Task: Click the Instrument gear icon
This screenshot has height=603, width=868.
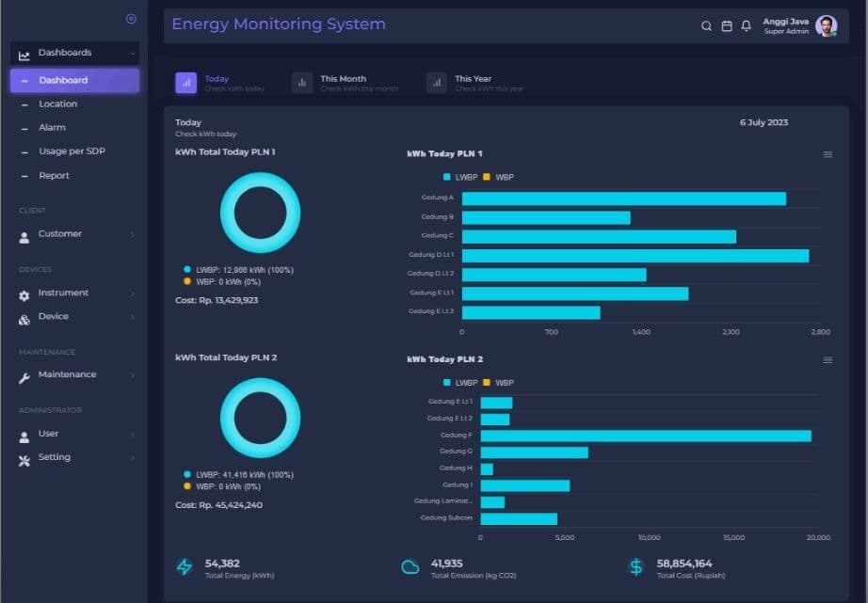Action: [x=24, y=296]
